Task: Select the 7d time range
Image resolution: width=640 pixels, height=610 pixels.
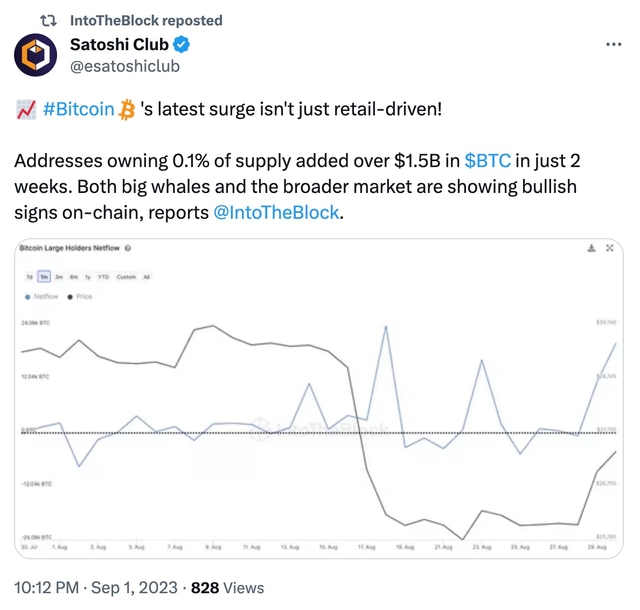Action: click(x=29, y=277)
